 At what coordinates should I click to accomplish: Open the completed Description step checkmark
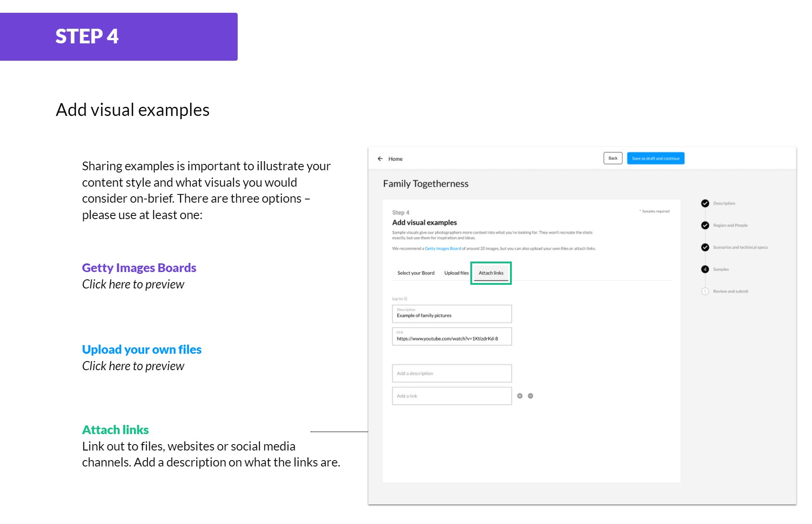tap(705, 204)
